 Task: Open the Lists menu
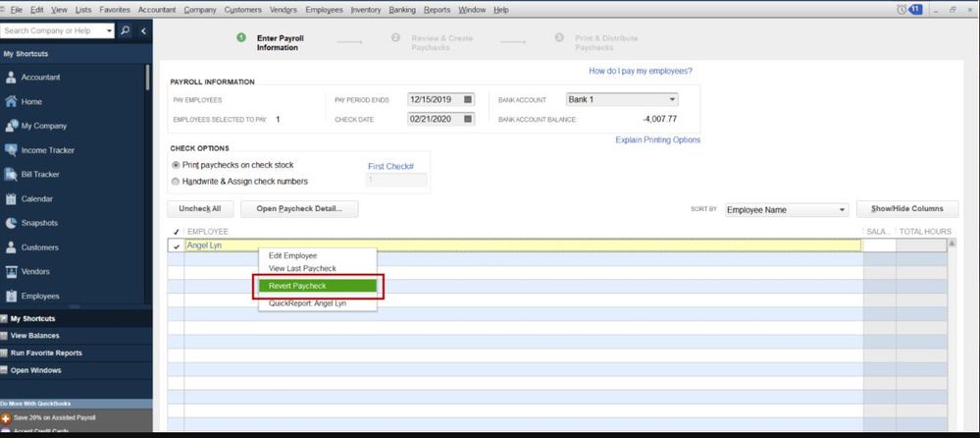tap(83, 10)
